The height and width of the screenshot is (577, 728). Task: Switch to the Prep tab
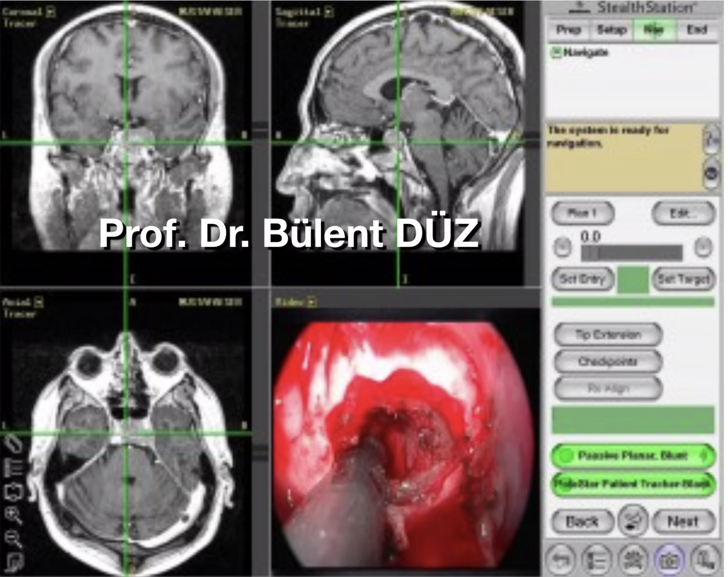coord(569,30)
